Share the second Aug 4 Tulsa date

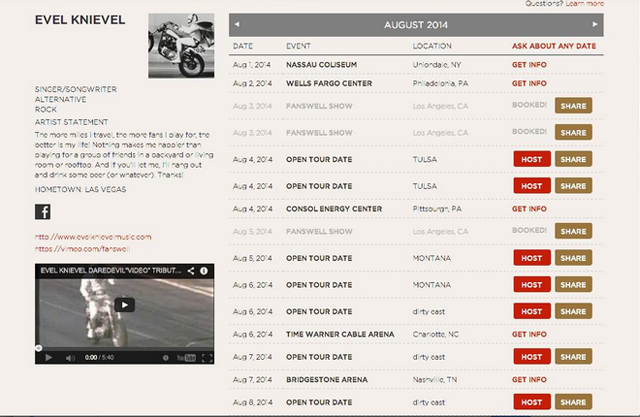pos(573,186)
